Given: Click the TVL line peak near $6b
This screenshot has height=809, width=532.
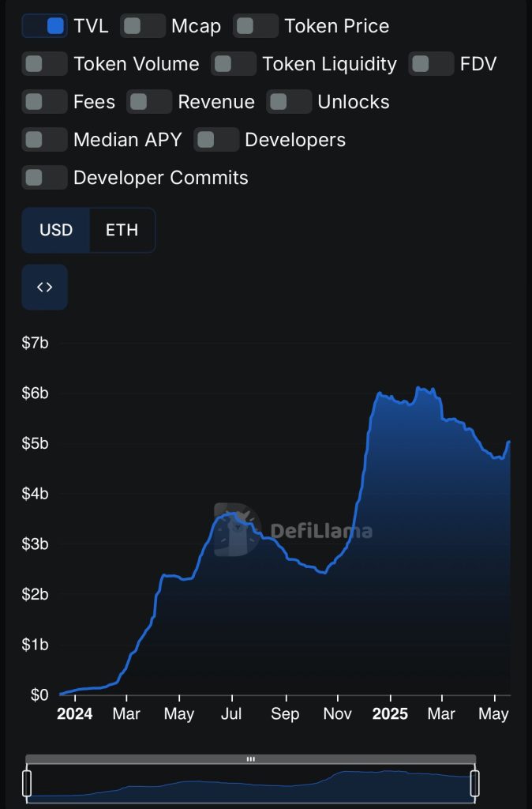Looking at the screenshot, I should click(x=418, y=388).
